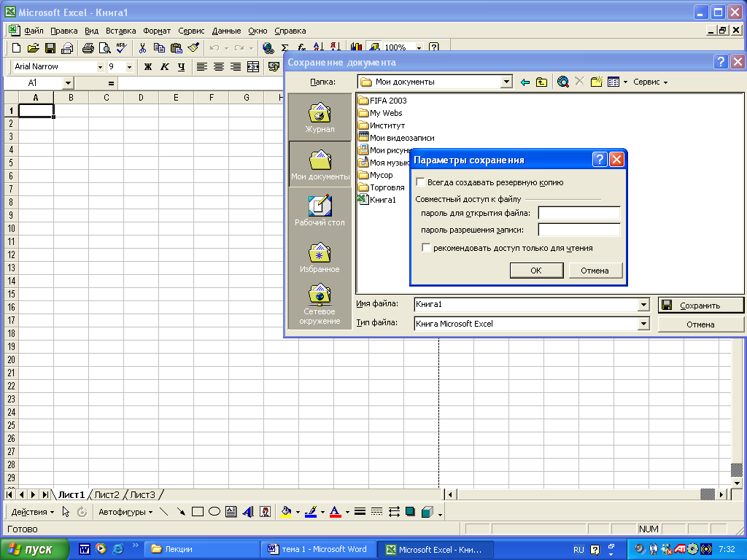Click OK in Параметры сохранения dialog

(x=536, y=271)
